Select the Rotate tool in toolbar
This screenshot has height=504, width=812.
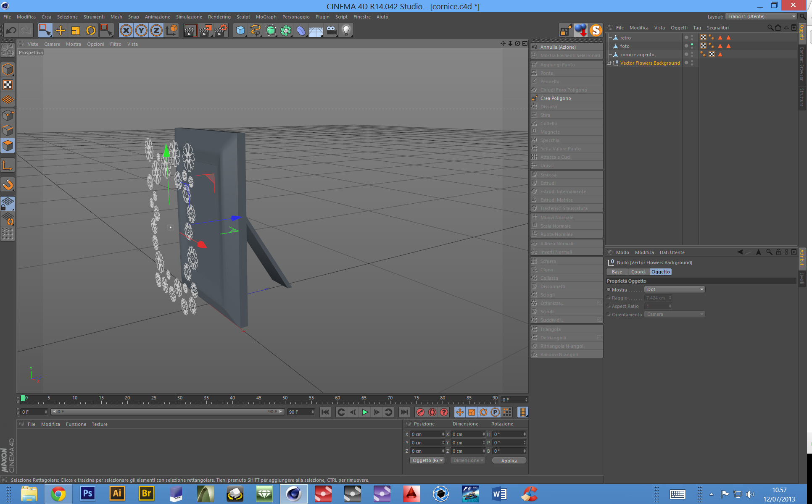point(91,30)
